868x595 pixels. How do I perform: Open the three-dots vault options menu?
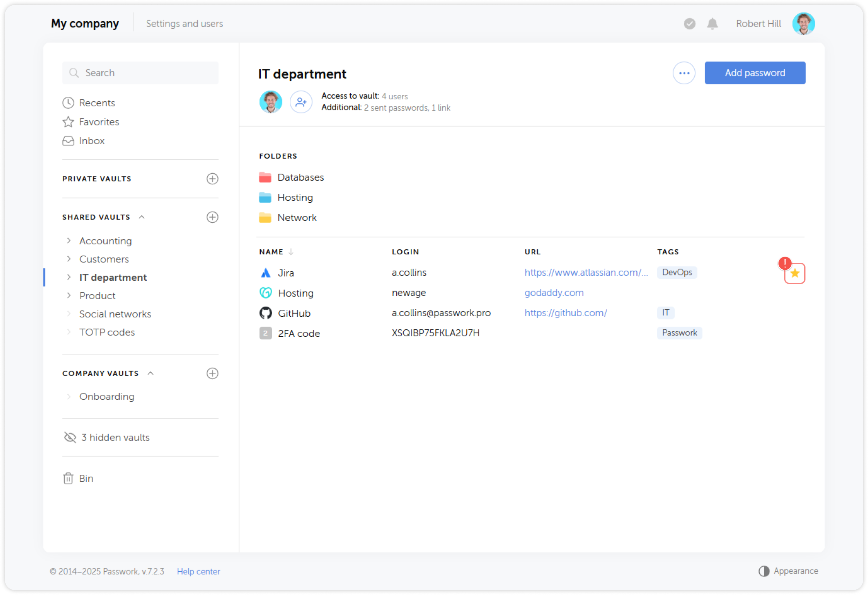click(x=684, y=73)
